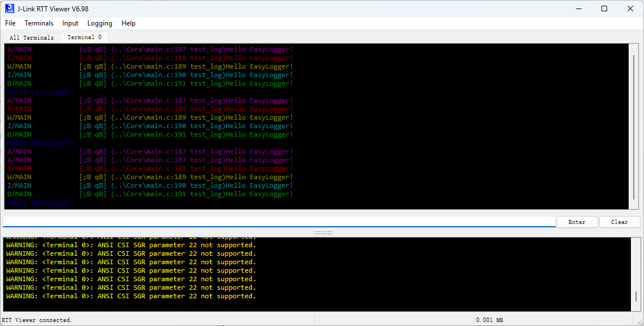Click the "RTT Viewer connected" status text

36,320
